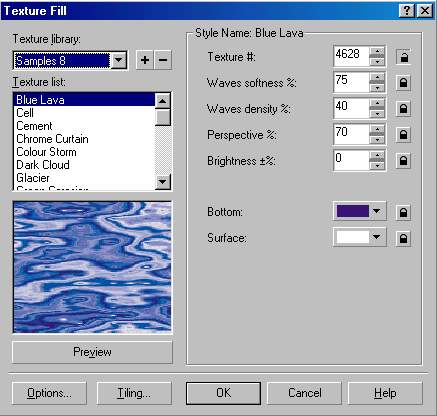Viewport: 437px width, 416px height.
Task: Select Dark Cloud in texture list
Action: click(43, 165)
